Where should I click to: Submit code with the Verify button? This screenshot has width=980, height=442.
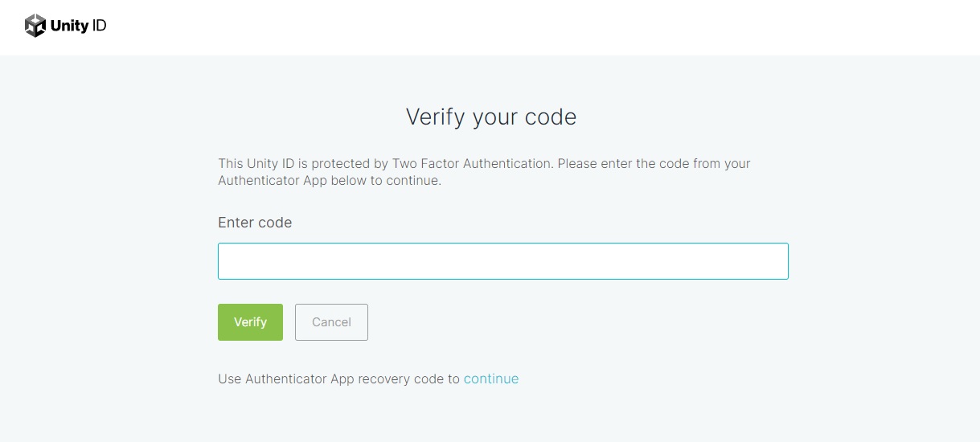click(x=250, y=322)
